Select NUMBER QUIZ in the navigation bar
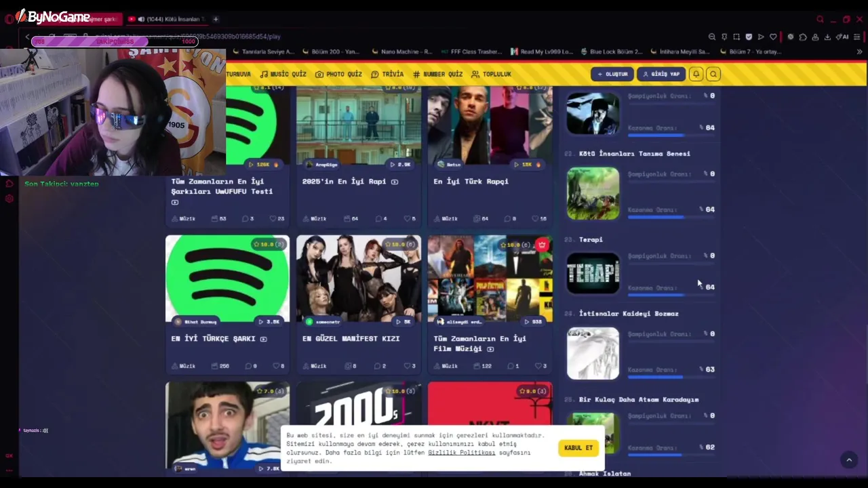Viewport: 868px width, 488px height. [x=437, y=74]
